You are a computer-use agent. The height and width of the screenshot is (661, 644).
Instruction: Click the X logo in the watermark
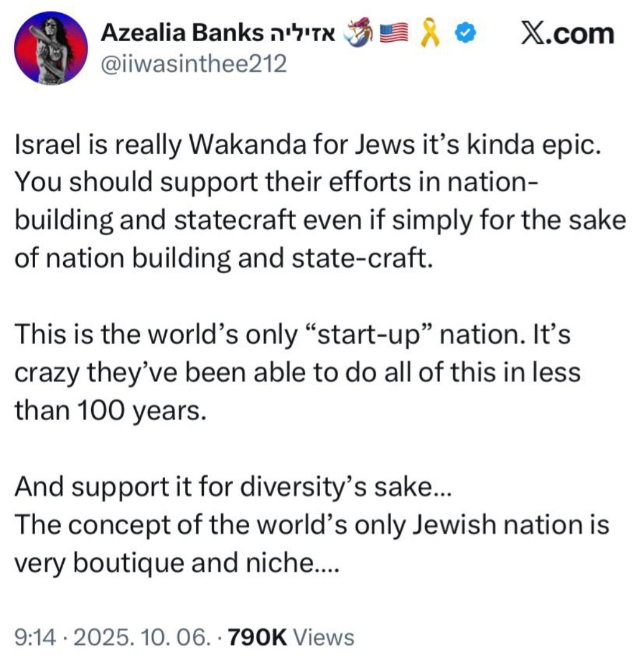532,33
